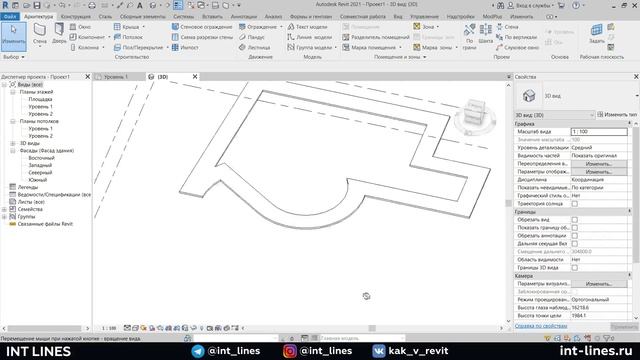Collapse the Планы потолков node

[x=13, y=121]
